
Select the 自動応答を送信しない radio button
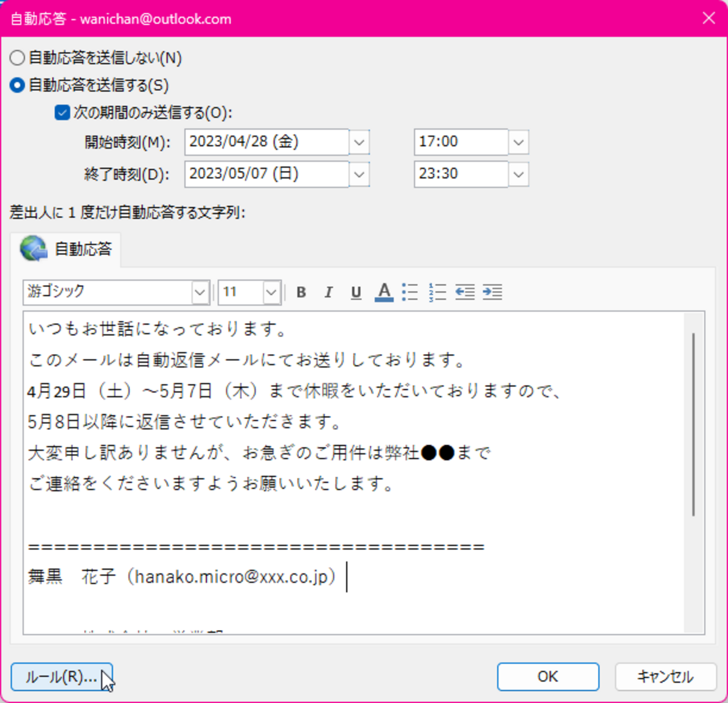tap(17, 58)
